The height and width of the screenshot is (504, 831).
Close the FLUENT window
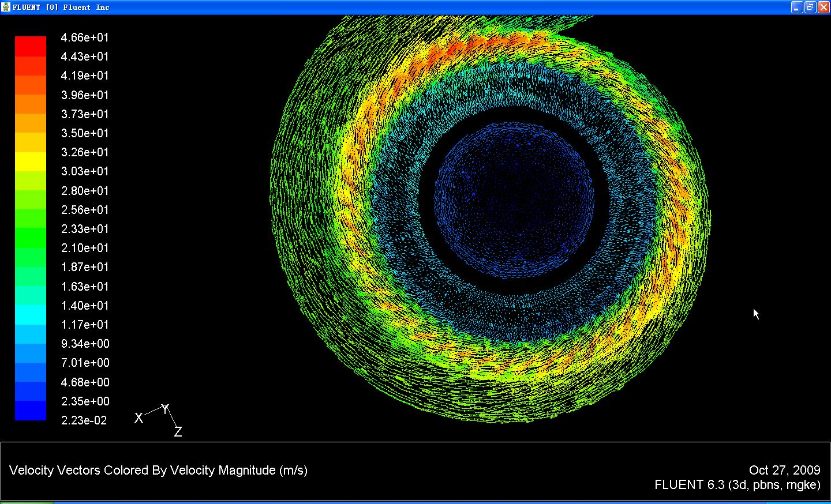point(822,7)
